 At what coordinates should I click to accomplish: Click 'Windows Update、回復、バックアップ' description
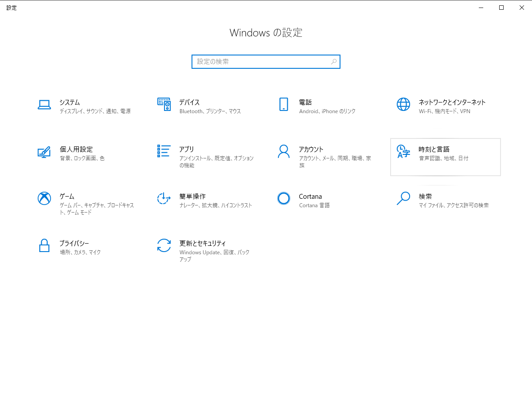[215, 256]
